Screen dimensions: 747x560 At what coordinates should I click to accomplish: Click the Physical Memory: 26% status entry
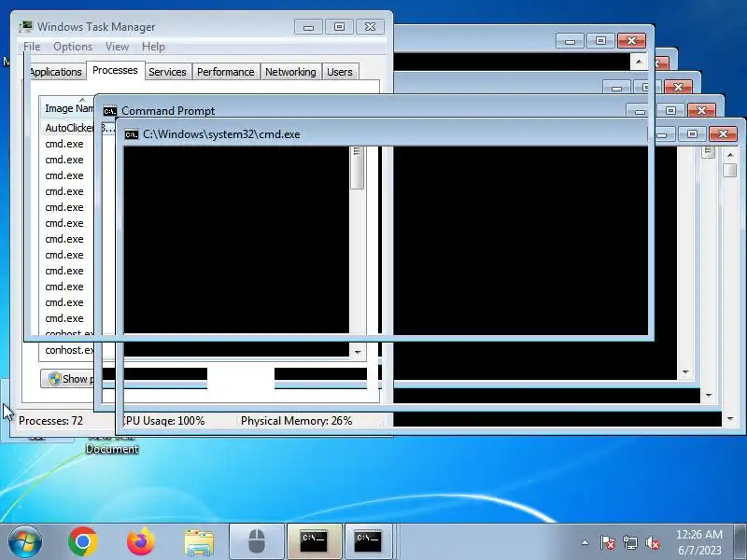296,421
